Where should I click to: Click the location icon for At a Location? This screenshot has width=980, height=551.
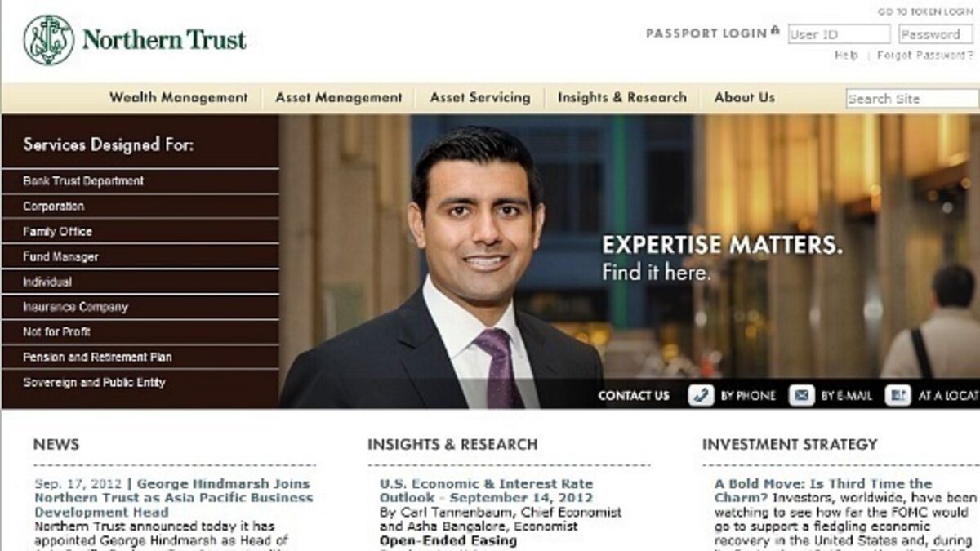[898, 396]
